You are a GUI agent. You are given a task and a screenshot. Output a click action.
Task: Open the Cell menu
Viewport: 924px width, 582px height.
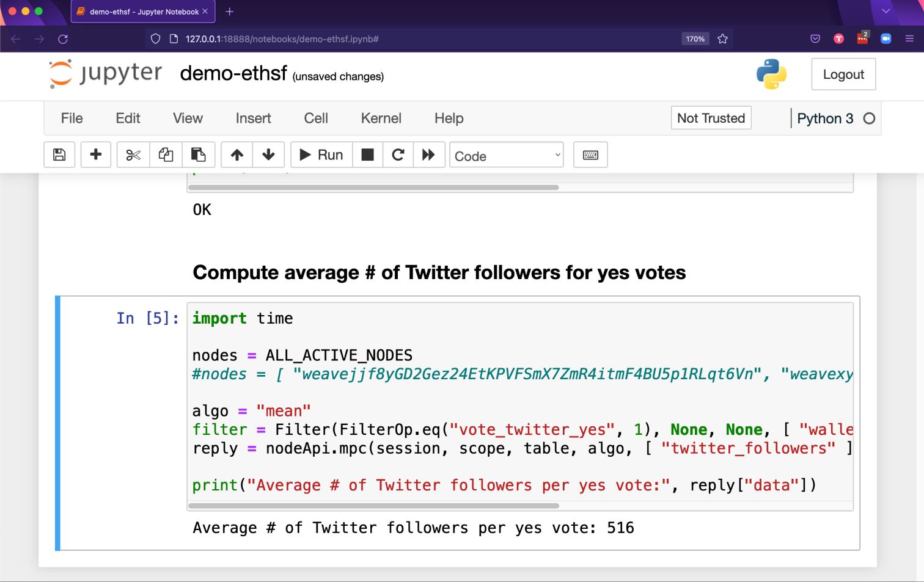316,118
